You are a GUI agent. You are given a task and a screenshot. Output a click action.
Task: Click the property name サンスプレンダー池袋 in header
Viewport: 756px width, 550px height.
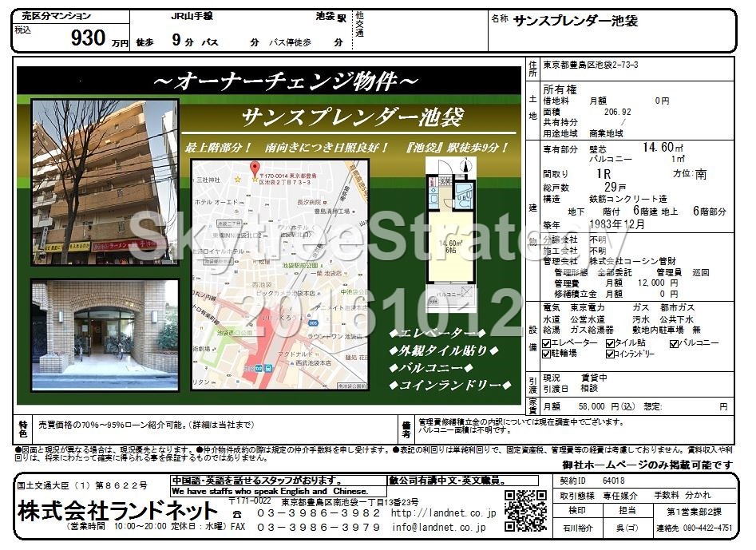[x=576, y=21]
